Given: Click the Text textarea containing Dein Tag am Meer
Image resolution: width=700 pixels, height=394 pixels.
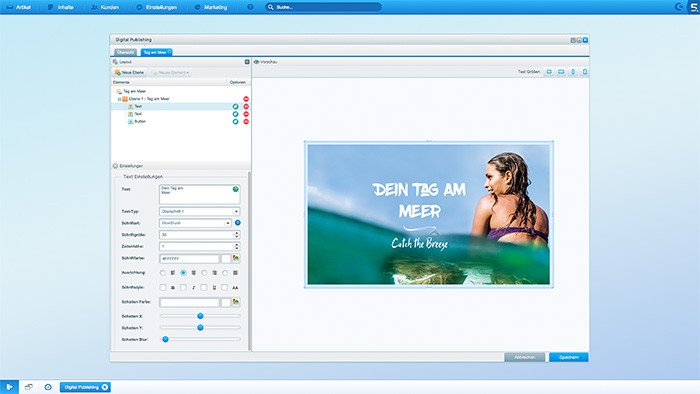Looking at the screenshot, I should [200, 195].
